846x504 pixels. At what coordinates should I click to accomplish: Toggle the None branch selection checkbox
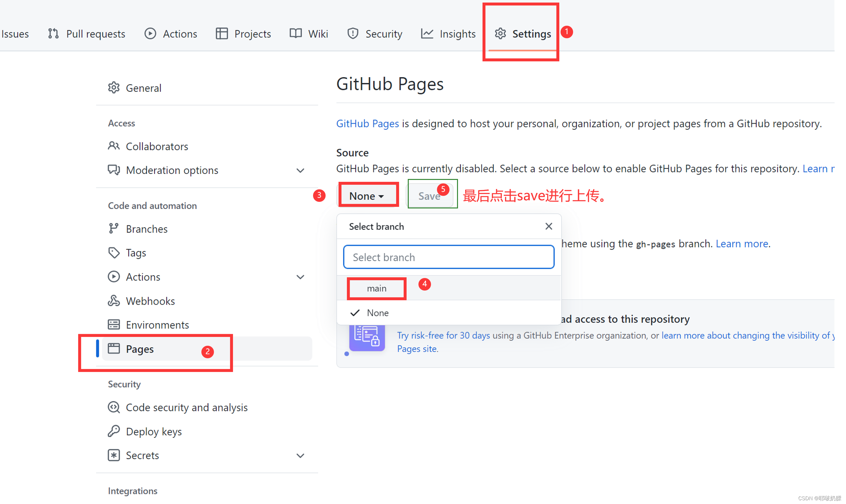355,312
